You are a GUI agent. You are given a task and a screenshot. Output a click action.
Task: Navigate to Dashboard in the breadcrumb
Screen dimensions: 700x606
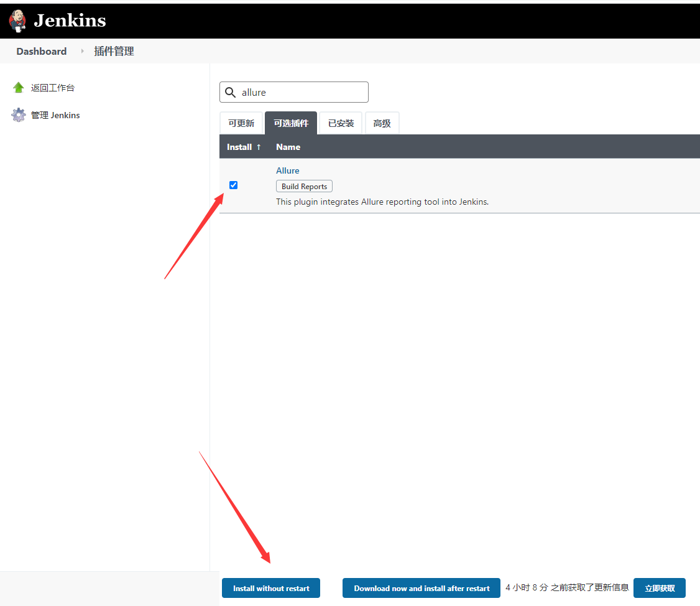tap(42, 51)
